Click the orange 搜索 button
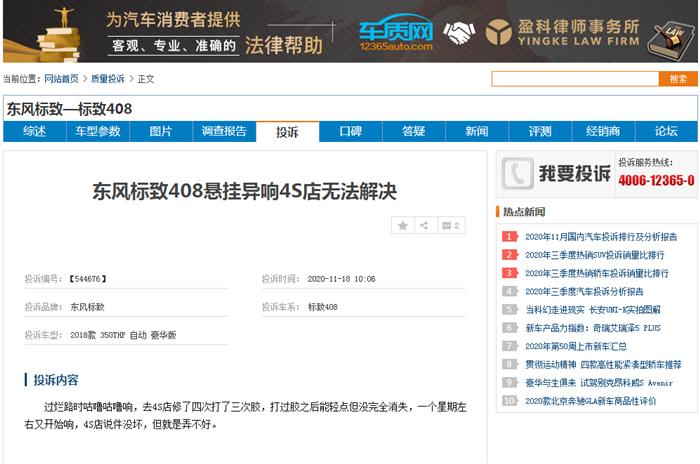This screenshot has height=464, width=700. point(678,79)
